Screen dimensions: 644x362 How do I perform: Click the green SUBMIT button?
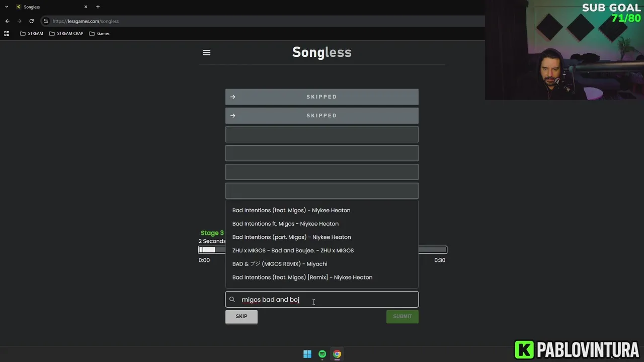[x=403, y=316]
